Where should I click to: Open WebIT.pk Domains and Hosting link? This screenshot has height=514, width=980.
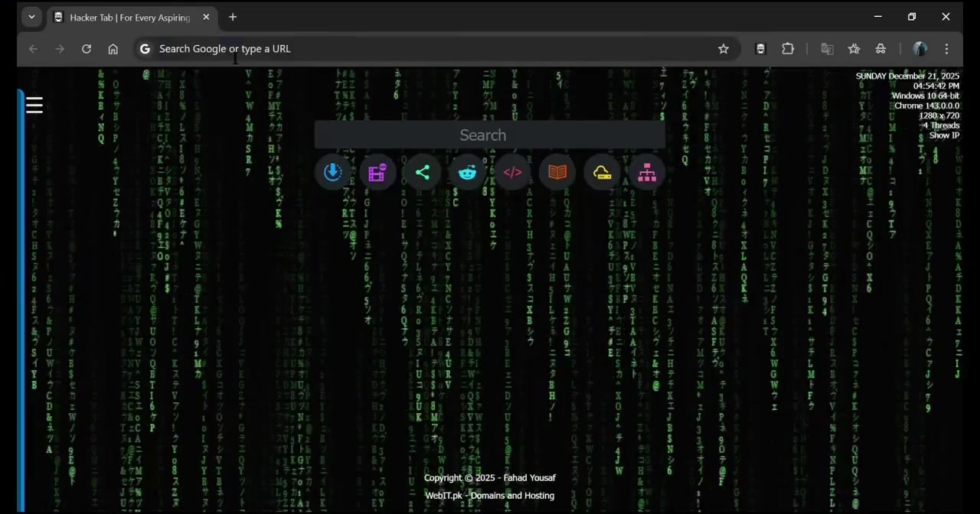[489, 496]
